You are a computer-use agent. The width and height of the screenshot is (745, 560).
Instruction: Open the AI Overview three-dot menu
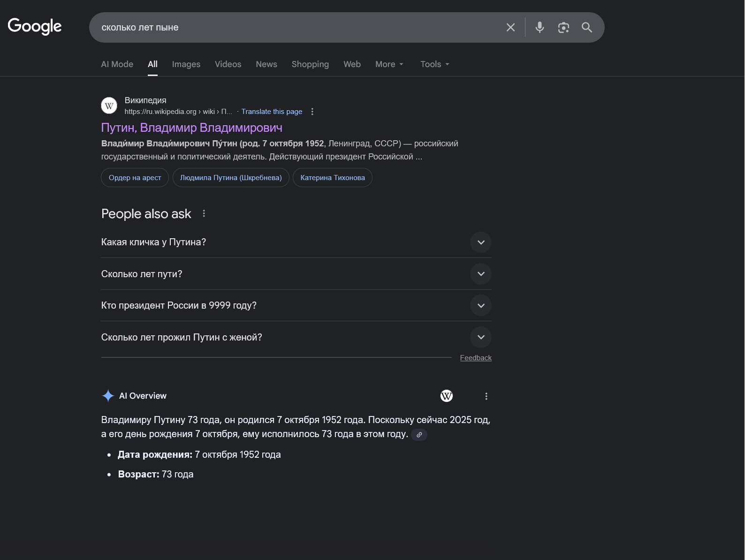point(486,396)
